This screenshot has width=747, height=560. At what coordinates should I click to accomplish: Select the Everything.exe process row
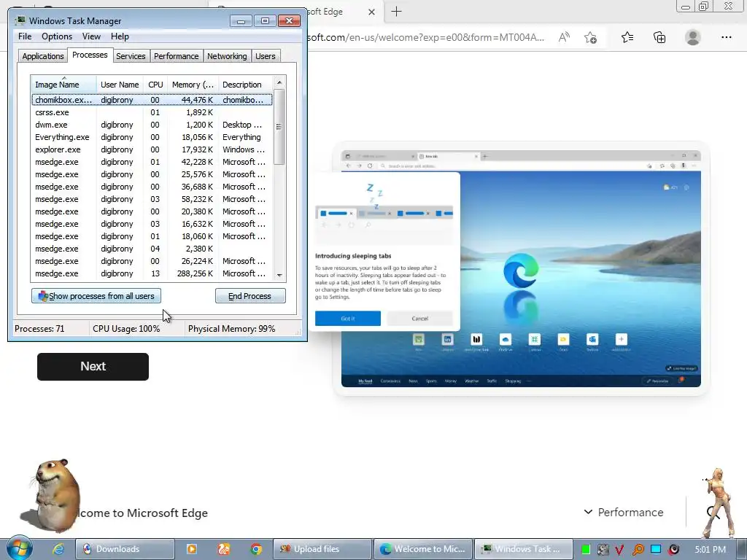click(152, 137)
